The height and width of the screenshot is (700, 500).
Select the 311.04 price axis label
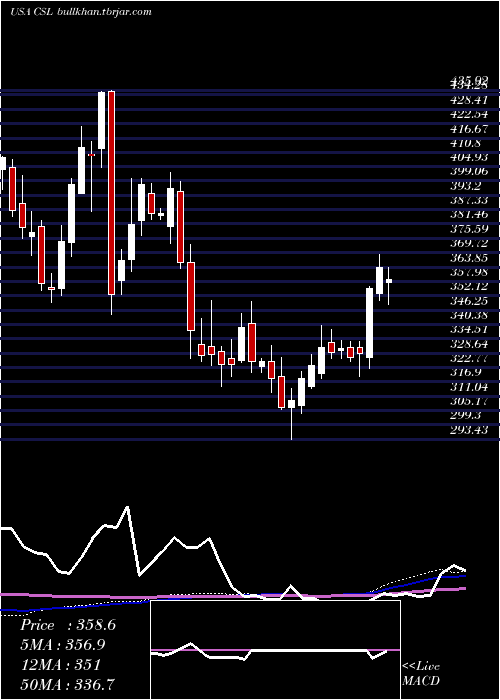coord(469,387)
